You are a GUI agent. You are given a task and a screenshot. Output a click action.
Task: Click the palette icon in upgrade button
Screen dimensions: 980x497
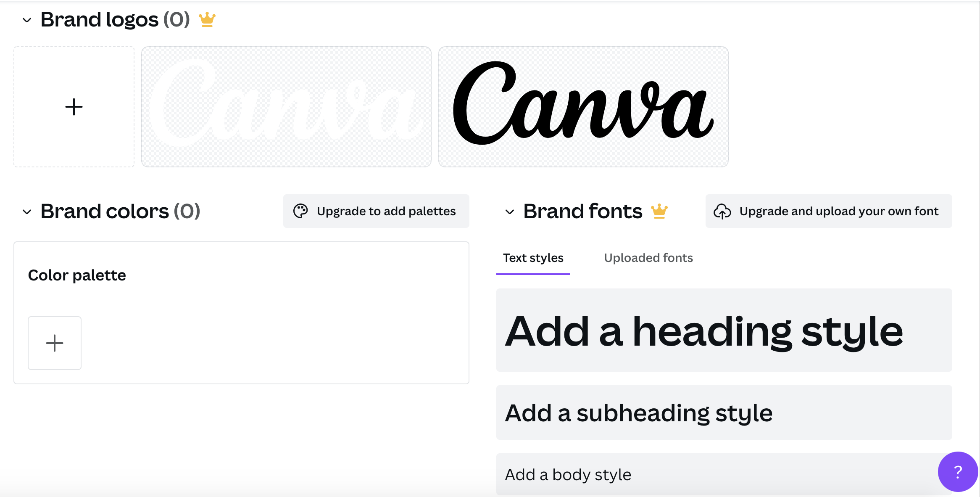300,211
